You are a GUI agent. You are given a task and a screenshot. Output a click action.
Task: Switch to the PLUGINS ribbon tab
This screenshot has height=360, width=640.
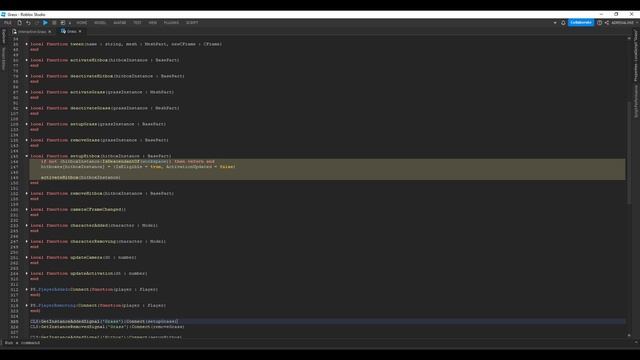[171, 23]
